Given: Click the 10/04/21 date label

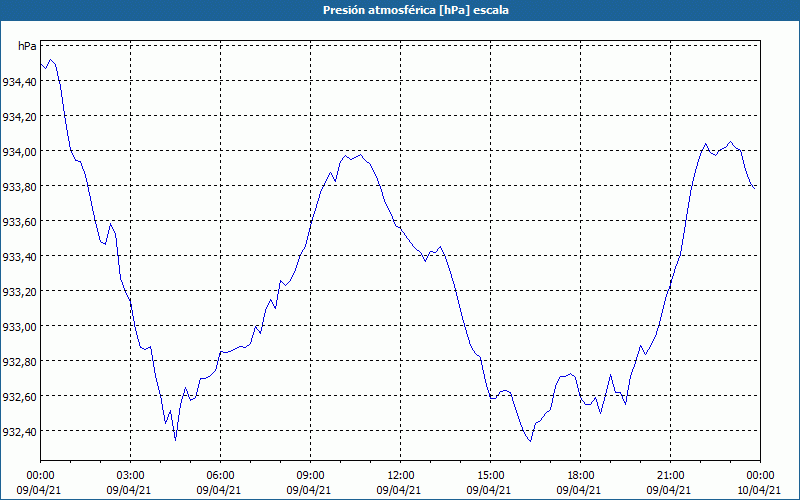Looking at the screenshot, I should coord(759,490).
